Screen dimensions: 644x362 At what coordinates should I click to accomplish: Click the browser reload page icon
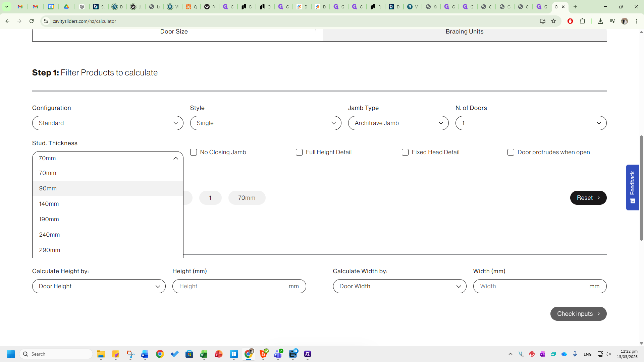pyautogui.click(x=32, y=21)
